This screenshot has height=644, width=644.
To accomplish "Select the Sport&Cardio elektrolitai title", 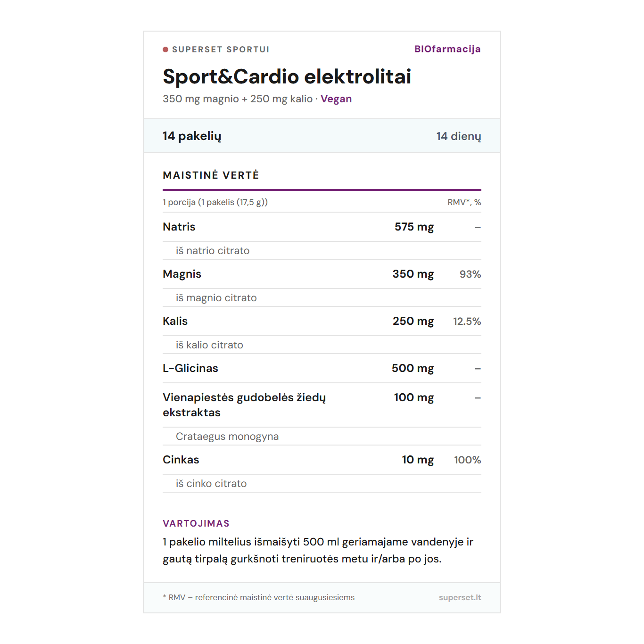I will 287,77.
